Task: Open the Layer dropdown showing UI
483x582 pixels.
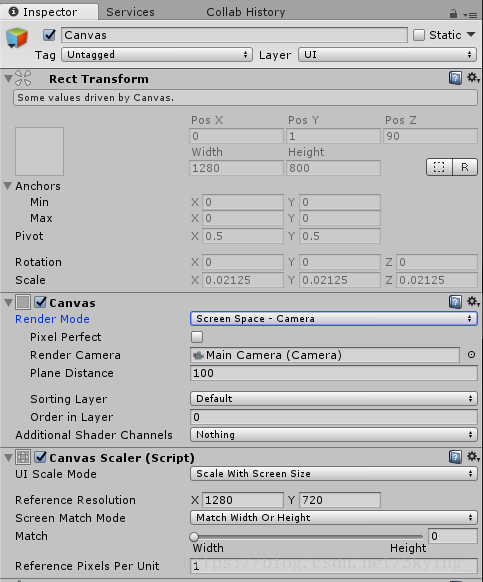Action: 387,55
